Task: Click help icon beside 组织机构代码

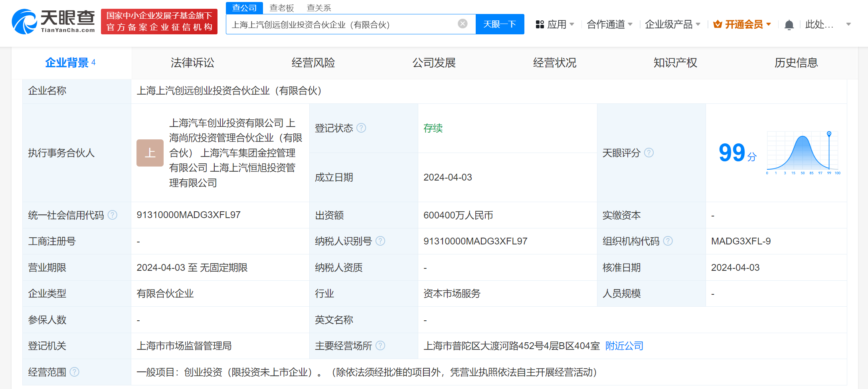Action: tap(668, 241)
